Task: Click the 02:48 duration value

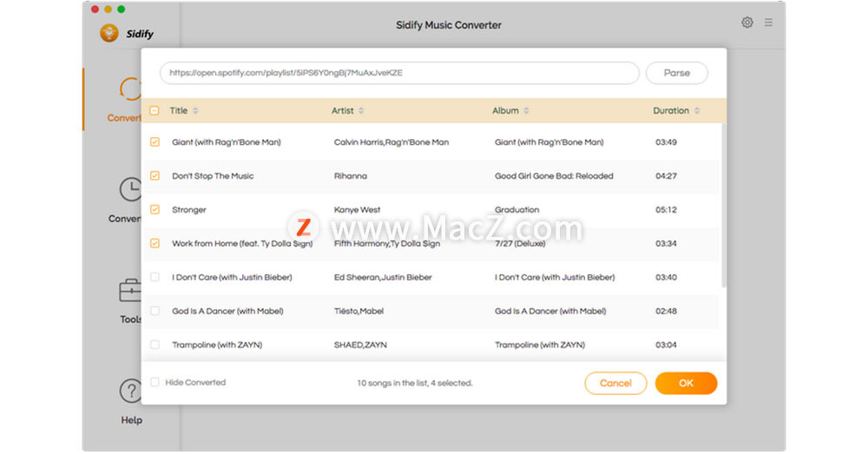Action: click(x=666, y=311)
